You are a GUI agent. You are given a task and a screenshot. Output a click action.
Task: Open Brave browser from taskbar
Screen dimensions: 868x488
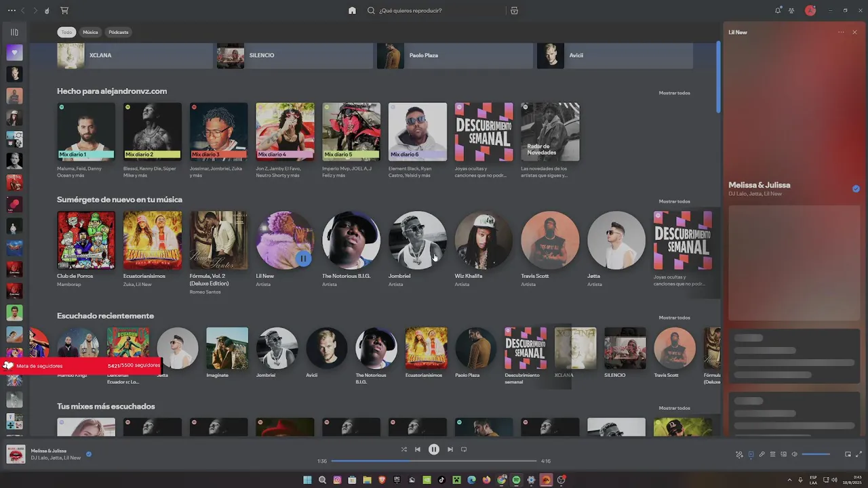point(382,480)
